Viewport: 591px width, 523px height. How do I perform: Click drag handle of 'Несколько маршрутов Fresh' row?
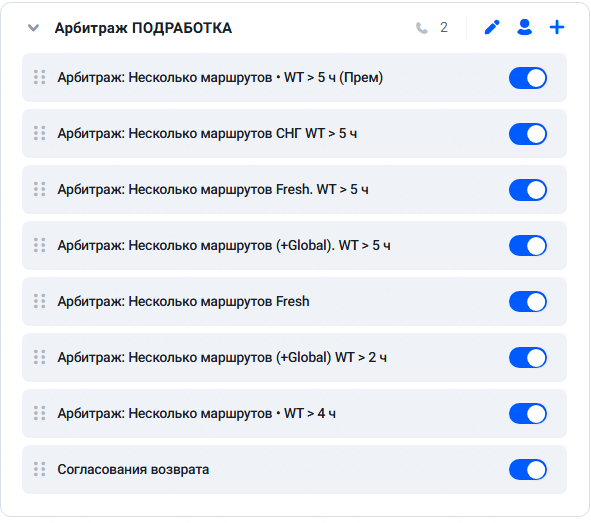(x=40, y=301)
